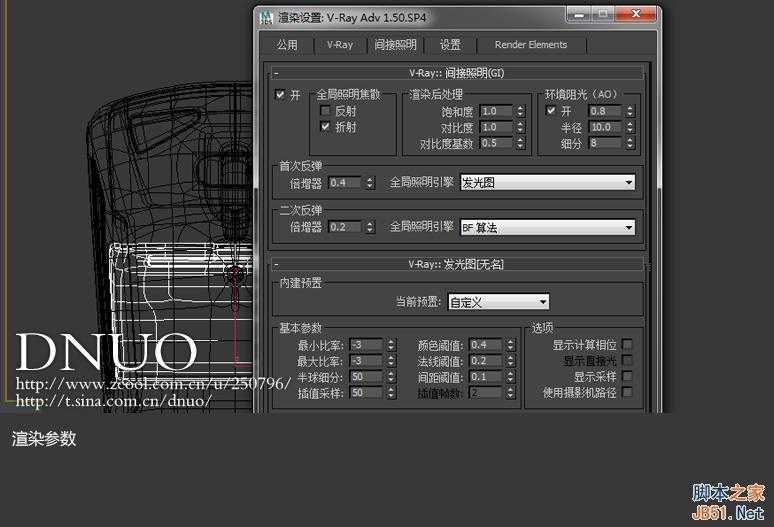Maximize the 渲染设置 dialog
Screen dimensions: 774x527
[x=603, y=14]
